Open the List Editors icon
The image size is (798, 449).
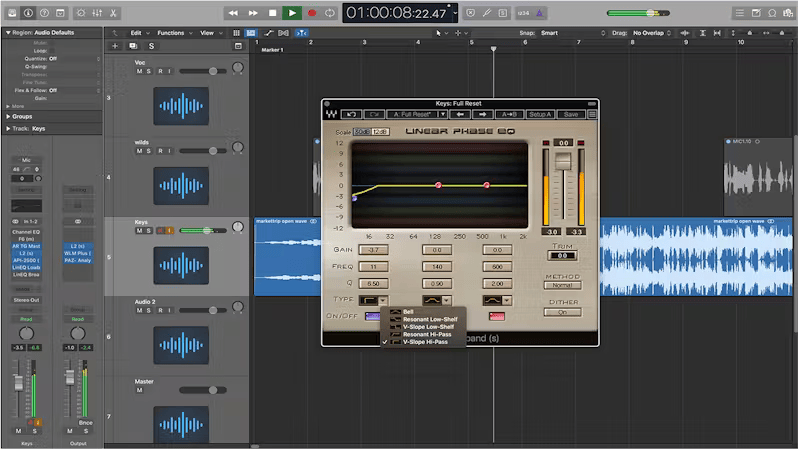click(x=739, y=13)
